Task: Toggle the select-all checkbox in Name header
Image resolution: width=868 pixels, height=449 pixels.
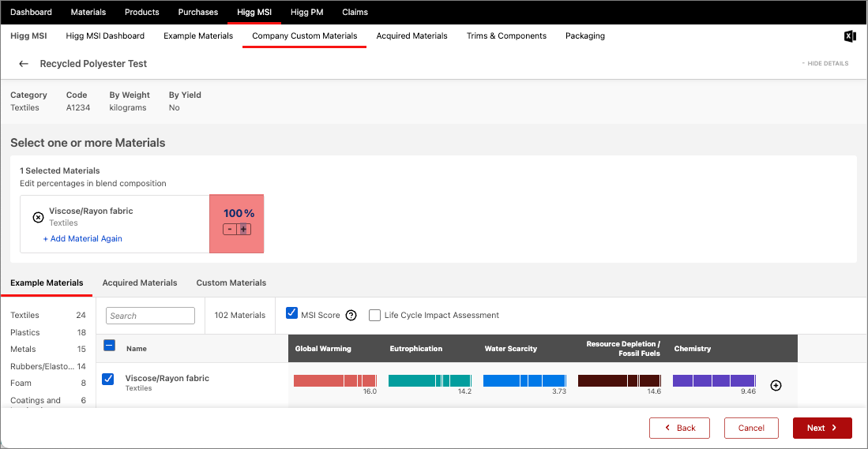Action: 109,346
